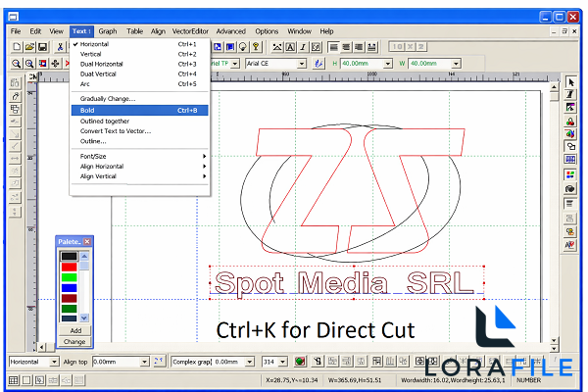Click the black sphere icon in right toolbar
The height and width of the screenshot is (392, 588).
[x=570, y=189]
